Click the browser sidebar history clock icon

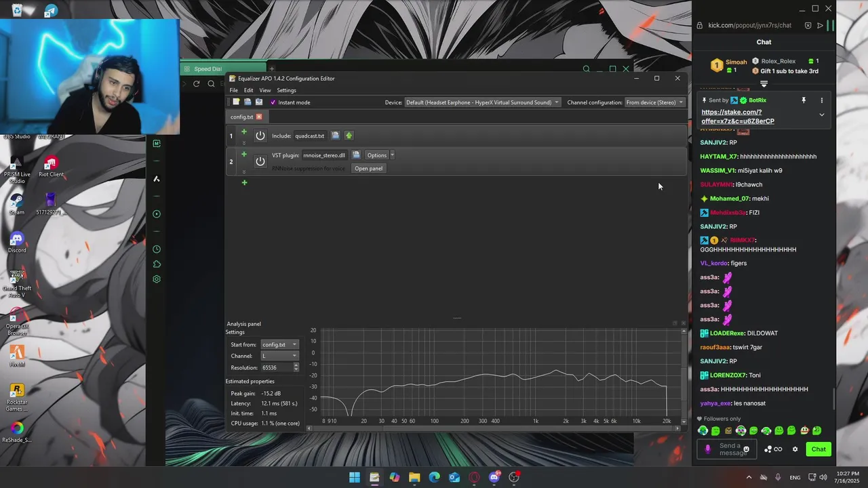coord(157,249)
